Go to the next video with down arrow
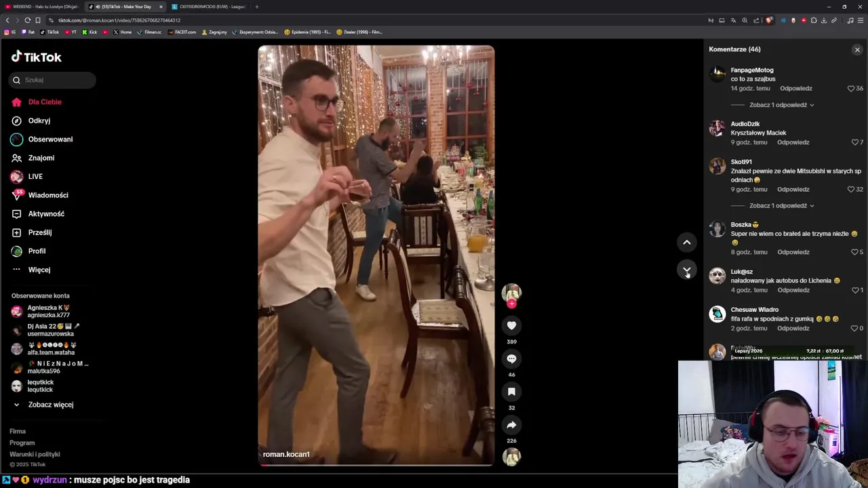This screenshot has height=488, width=868. [686, 270]
